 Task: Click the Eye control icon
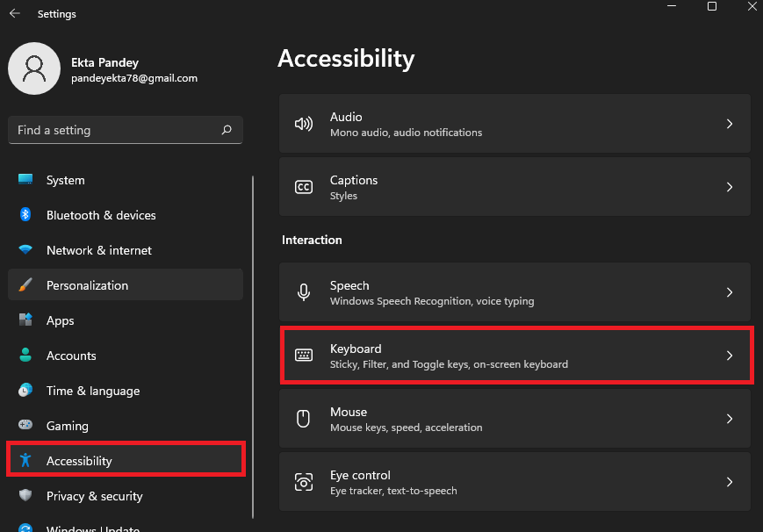[x=304, y=482]
